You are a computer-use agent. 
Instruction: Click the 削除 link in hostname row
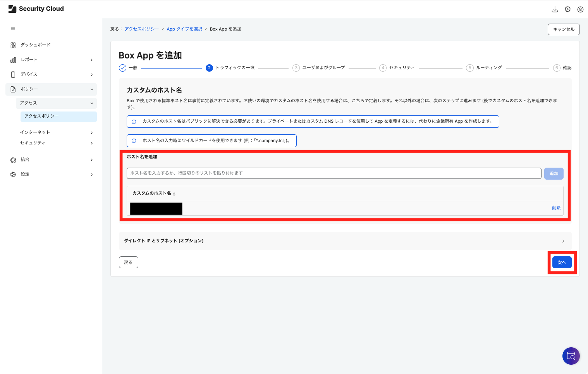pos(556,208)
